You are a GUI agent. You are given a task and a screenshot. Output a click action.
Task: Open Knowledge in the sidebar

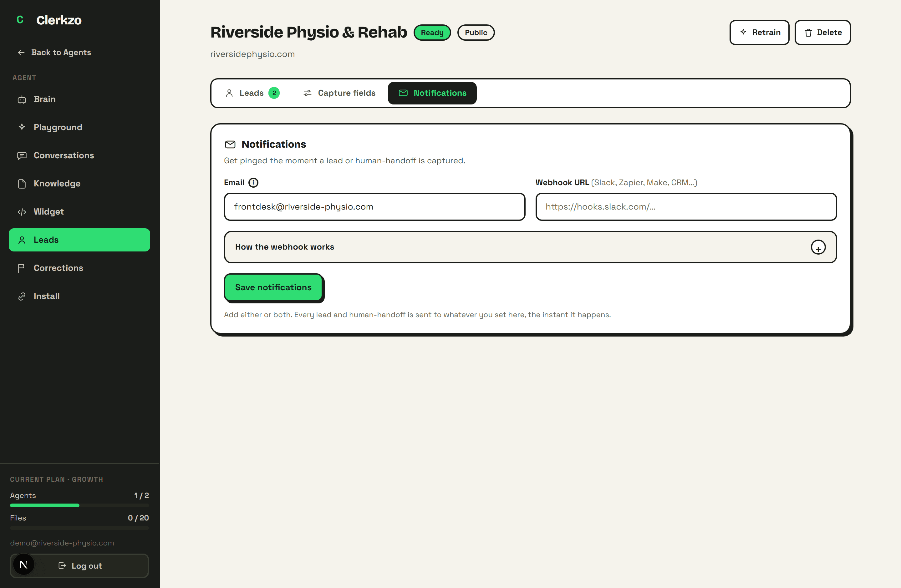pyautogui.click(x=79, y=184)
